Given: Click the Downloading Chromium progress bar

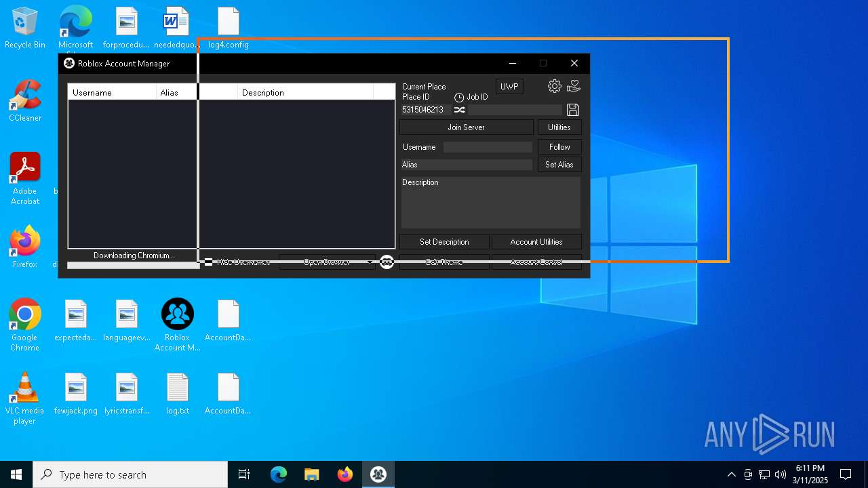Looking at the screenshot, I should 134,265.
